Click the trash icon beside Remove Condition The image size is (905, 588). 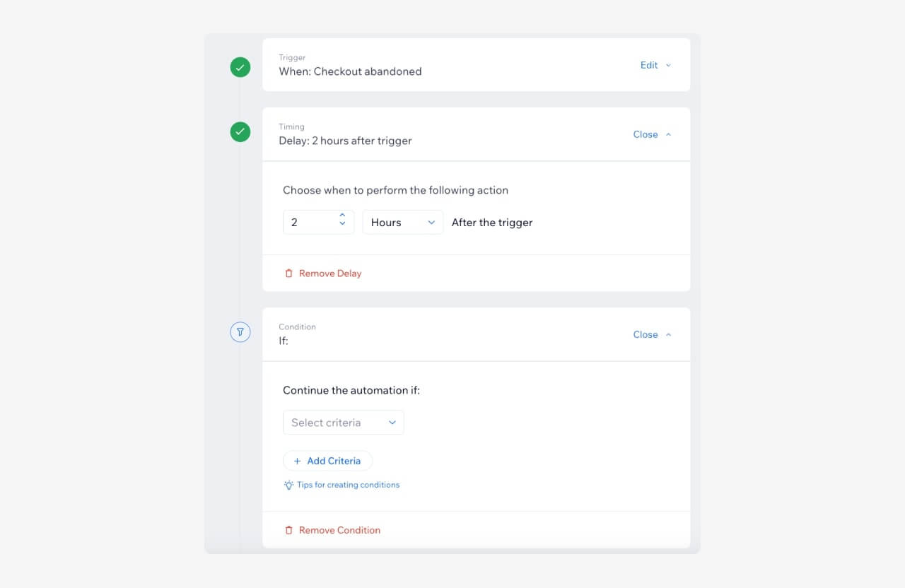[x=289, y=529]
